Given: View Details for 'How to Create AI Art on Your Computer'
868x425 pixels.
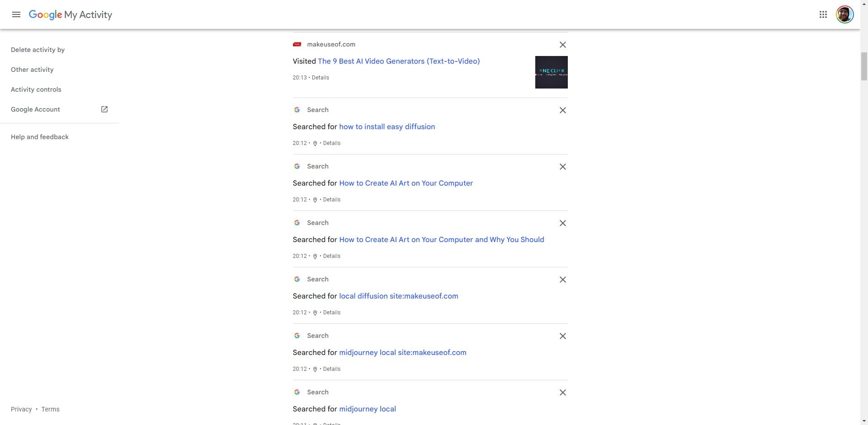Looking at the screenshot, I should [x=332, y=200].
